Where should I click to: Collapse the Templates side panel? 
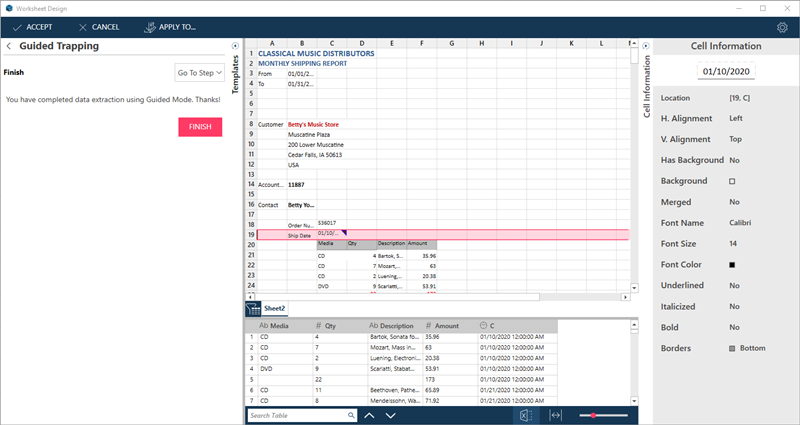235,45
